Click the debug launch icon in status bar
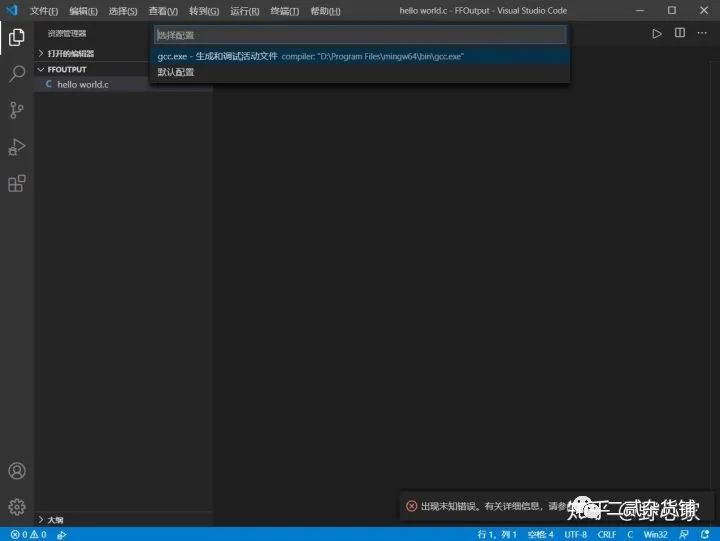The image size is (720, 541). click(x=62, y=535)
